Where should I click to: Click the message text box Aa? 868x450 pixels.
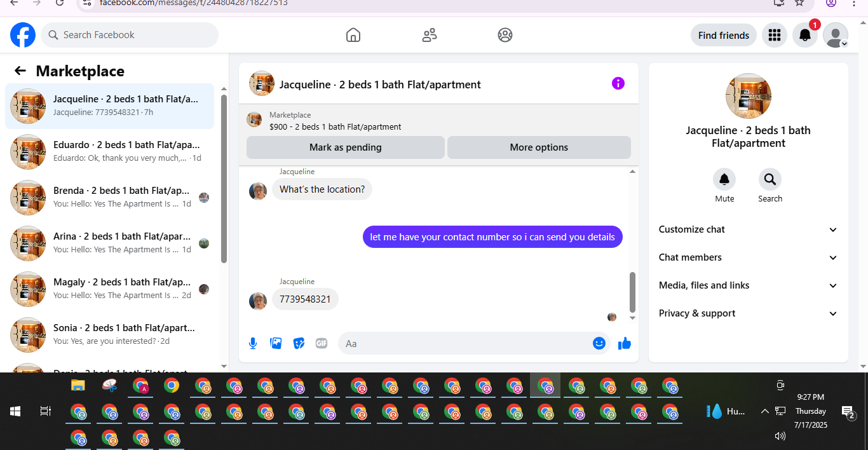464,343
